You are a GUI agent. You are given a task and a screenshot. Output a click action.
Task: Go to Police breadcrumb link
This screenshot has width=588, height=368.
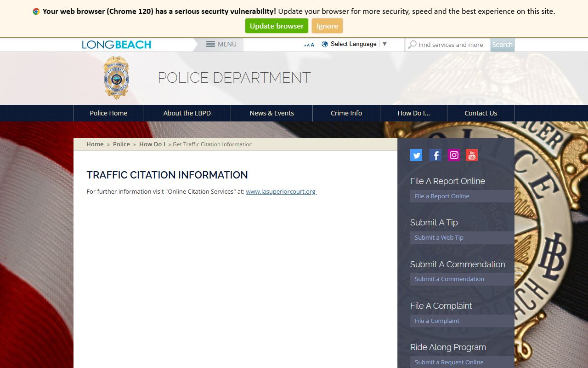(x=121, y=144)
